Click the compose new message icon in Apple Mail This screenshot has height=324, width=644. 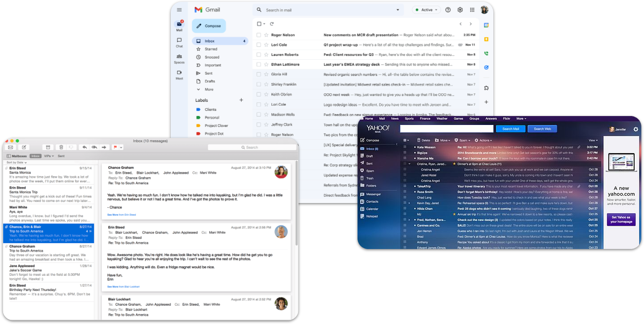24,147
